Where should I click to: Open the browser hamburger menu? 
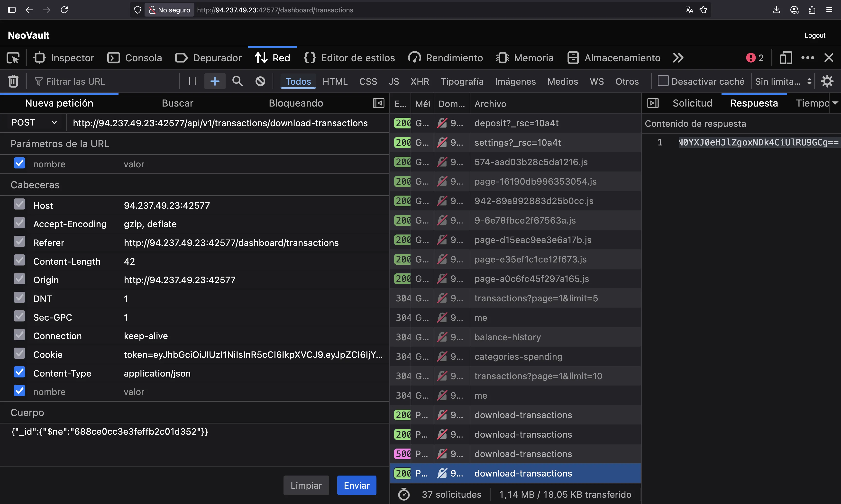point(829,10)
